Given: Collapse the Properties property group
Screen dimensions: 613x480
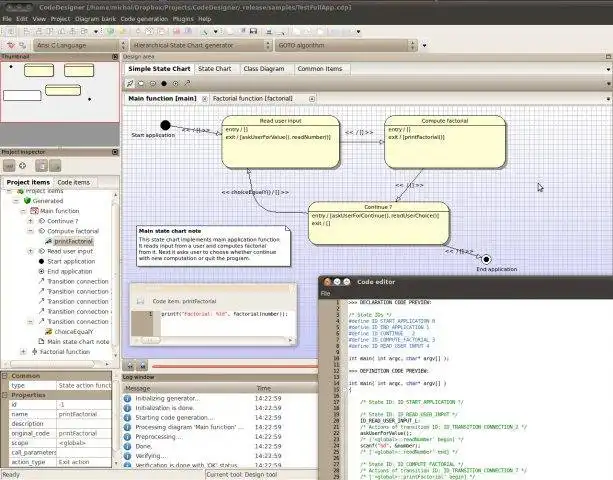Looking at the screenshot, I should click(5, 395).
